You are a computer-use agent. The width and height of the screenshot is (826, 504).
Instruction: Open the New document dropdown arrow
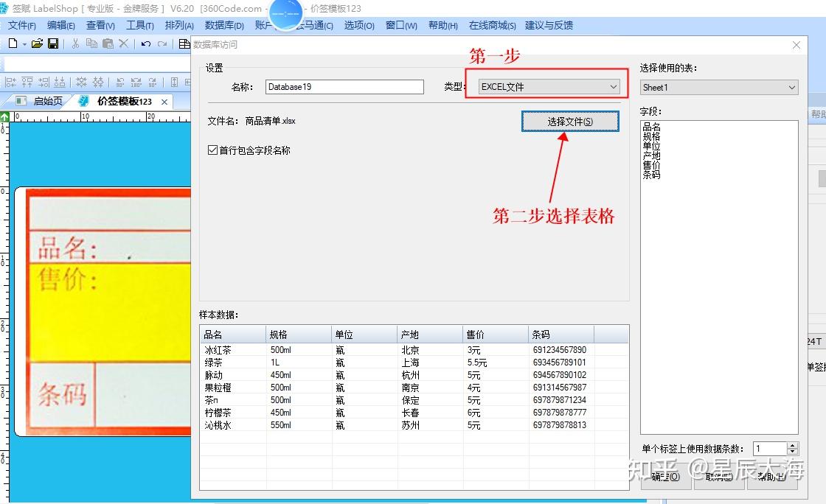[x=24, y=44]
